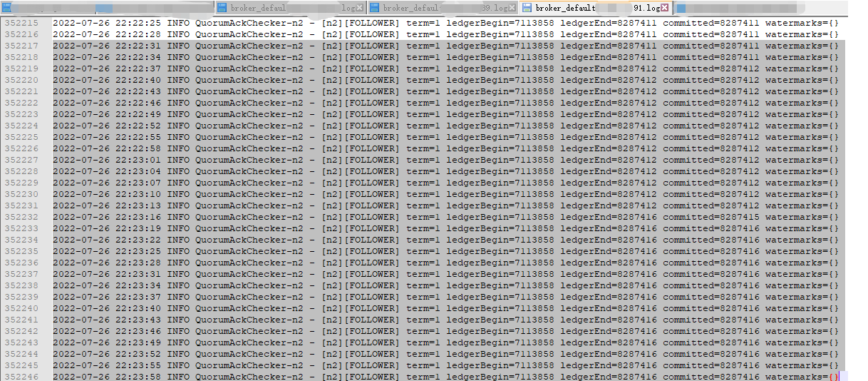868x381 pixels.
Task: Click line number 352228 in the margin
Action: point(21,171)
